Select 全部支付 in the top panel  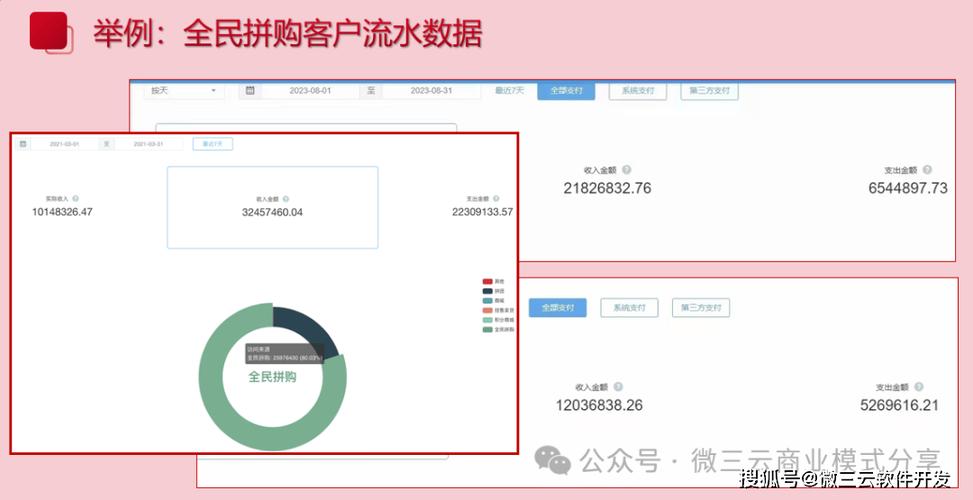coord(566,91)
